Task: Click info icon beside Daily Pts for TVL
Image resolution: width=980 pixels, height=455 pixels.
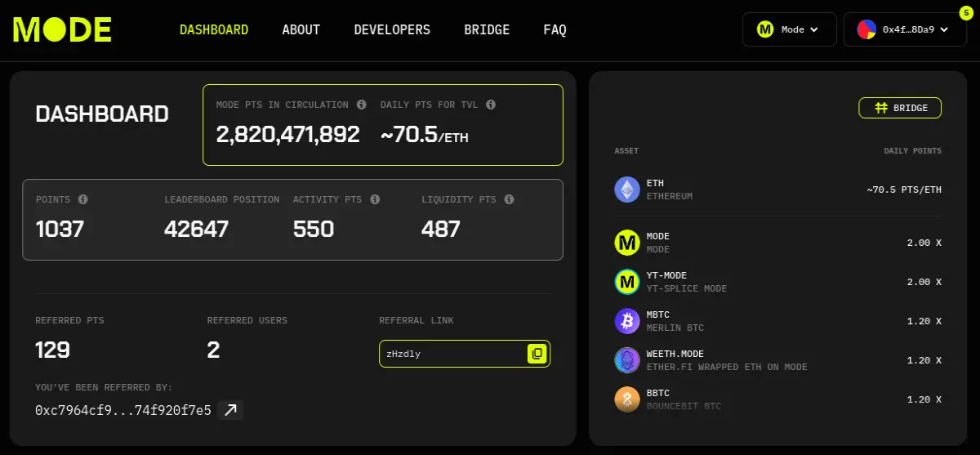Action: point(491,105)
